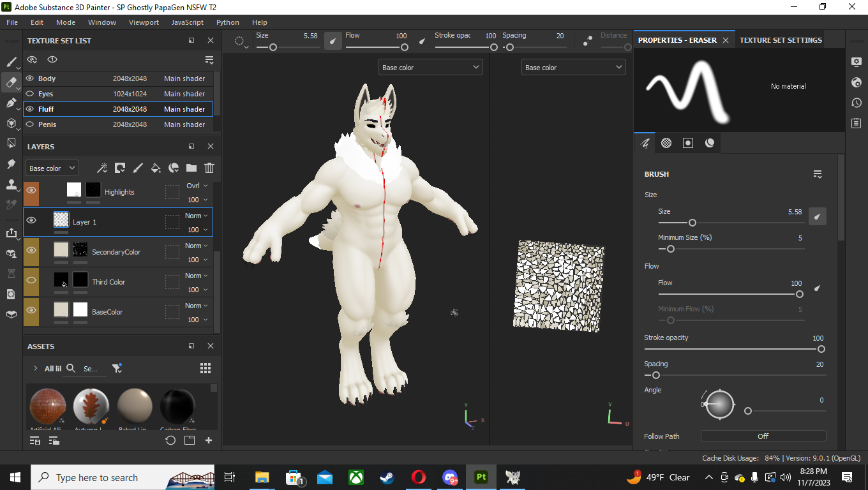Open Steam from the Windows taskbar
This screenshot has height=490, width=868.
(x=387, y=477)
